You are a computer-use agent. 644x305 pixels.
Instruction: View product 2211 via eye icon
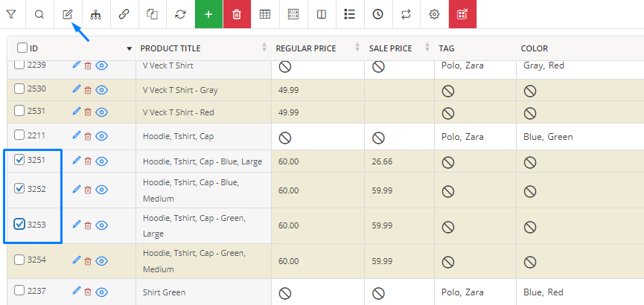[x=101, y=136]
